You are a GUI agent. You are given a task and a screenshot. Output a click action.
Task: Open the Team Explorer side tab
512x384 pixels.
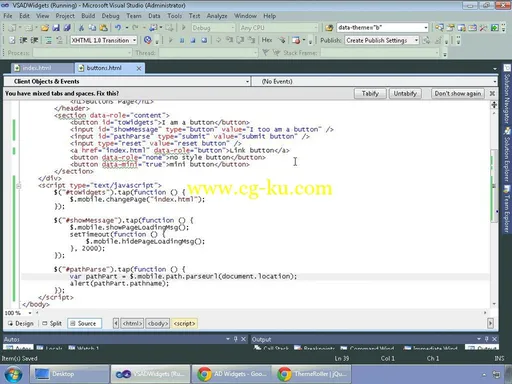(507, 210)
